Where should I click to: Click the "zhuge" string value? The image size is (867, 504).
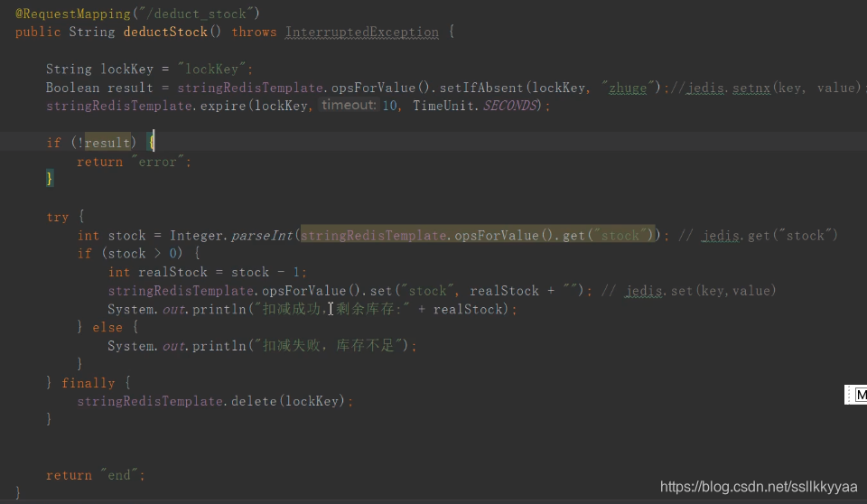[x=628, y=88]
